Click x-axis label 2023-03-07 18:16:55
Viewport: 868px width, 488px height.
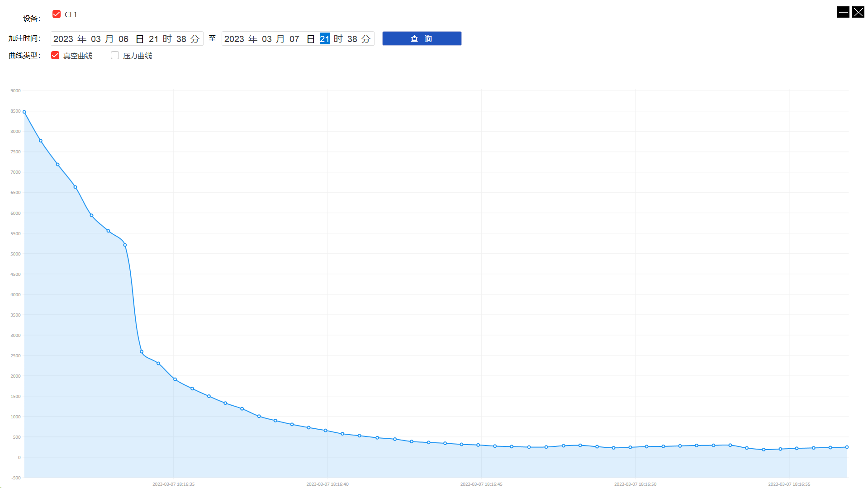pos(789,484)
